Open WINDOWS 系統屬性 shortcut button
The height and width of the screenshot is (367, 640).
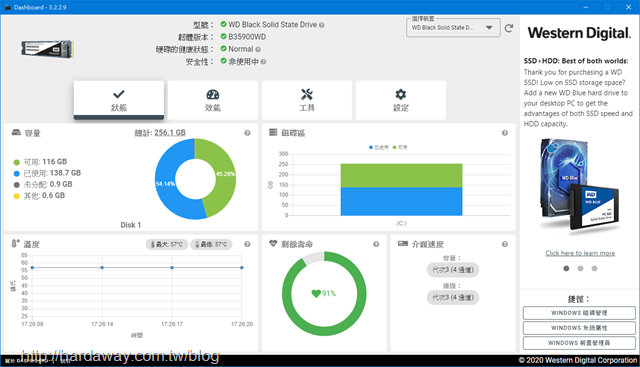(x=579, y=328)
